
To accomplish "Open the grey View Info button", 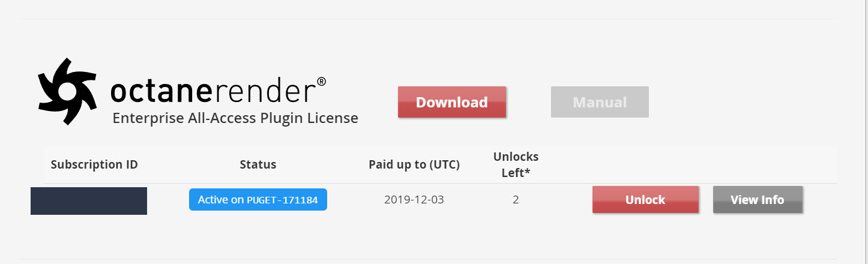I will pyautogui.click(x=758, y=200).
